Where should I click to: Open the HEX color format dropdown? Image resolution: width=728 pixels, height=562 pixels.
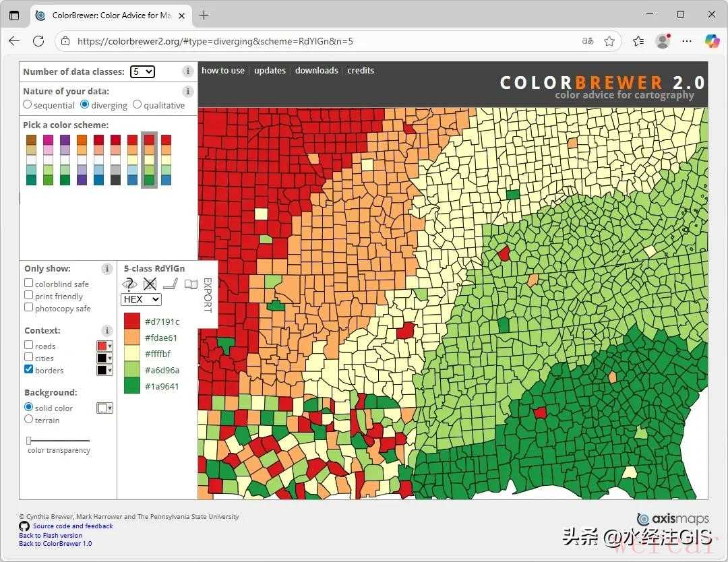pos(141,299)
